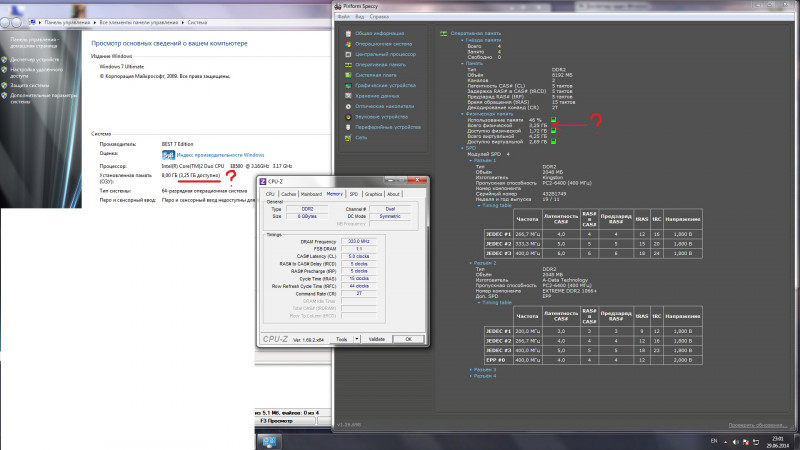This screenshot has height=450, width=800.
Task: Click green indicator beside Доступно виртуальной
Action: pos(552,143)
